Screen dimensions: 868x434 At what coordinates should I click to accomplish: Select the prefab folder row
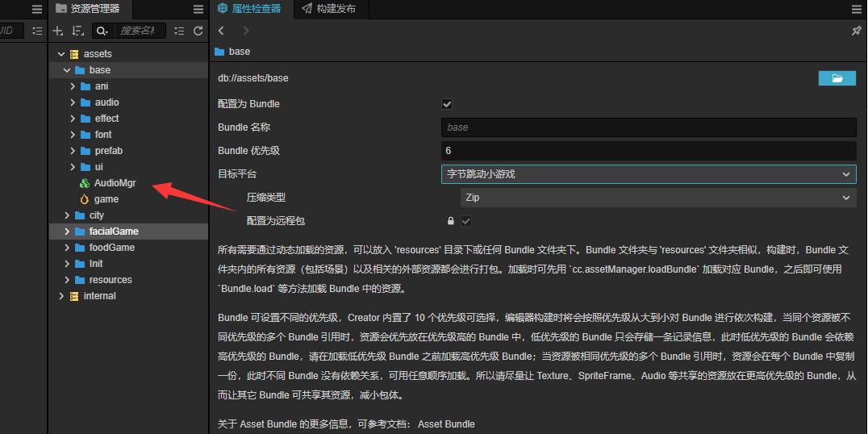click(128, 151)
